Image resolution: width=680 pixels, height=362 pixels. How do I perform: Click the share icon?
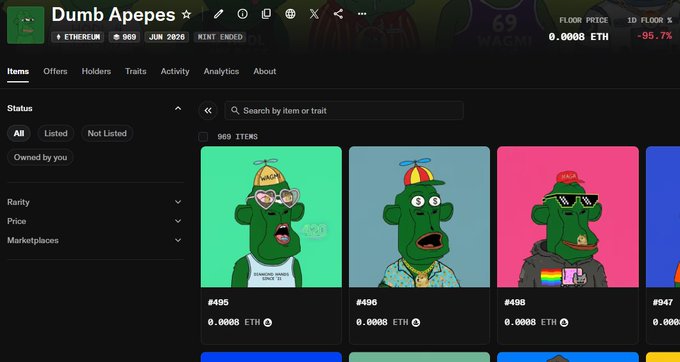[x=338, y=14]
